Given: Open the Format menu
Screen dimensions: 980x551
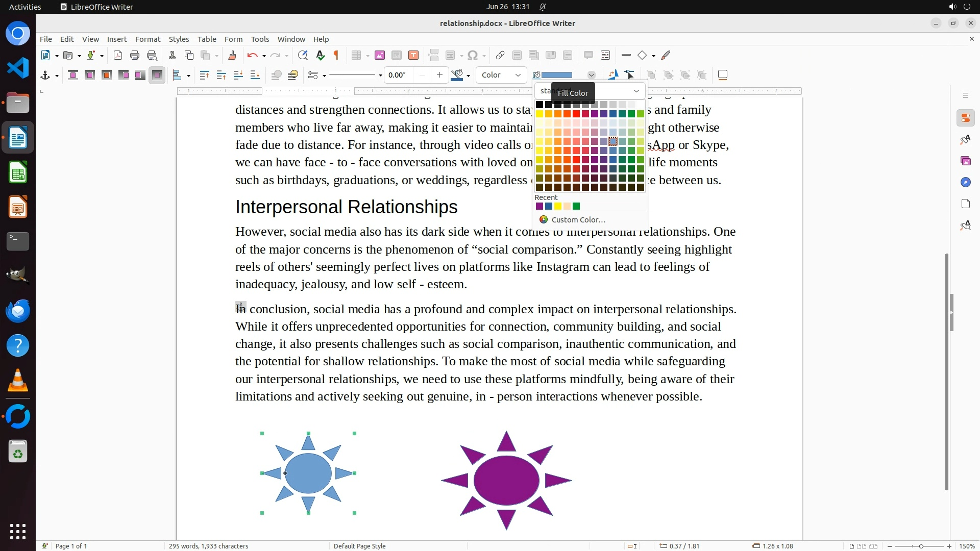Looking at the screenshot, I should [x=148, y=39].
